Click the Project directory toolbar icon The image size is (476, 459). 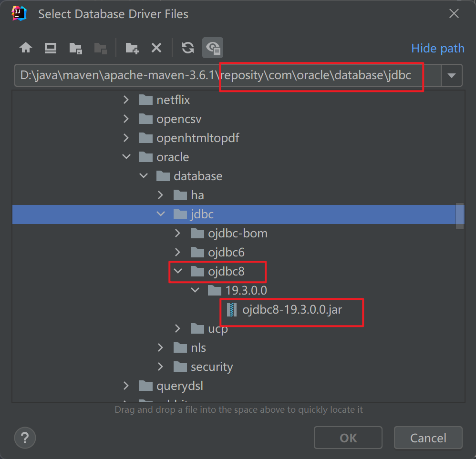(75, 48)
